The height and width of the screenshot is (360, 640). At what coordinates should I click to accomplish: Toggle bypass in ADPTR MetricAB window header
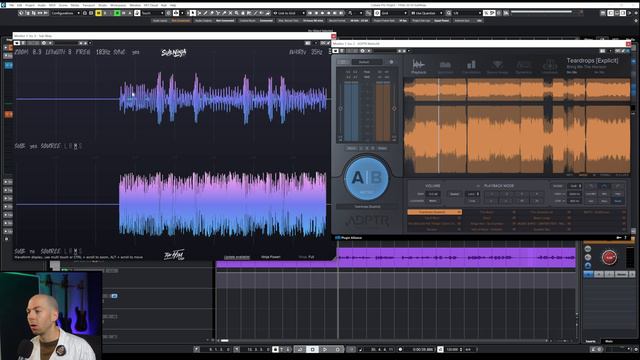[x=336, y=51]
